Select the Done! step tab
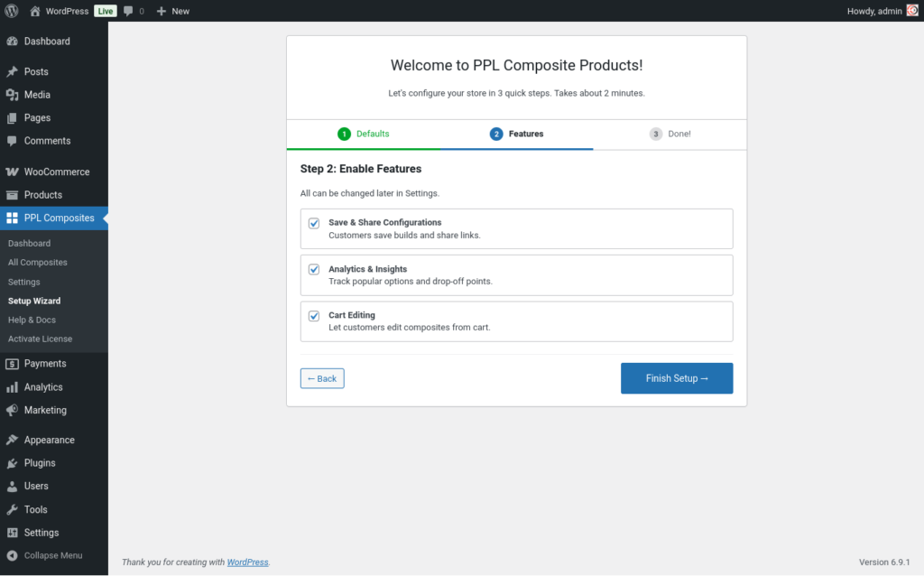Viewport: 924px width, 576px height. pos(670,134)
